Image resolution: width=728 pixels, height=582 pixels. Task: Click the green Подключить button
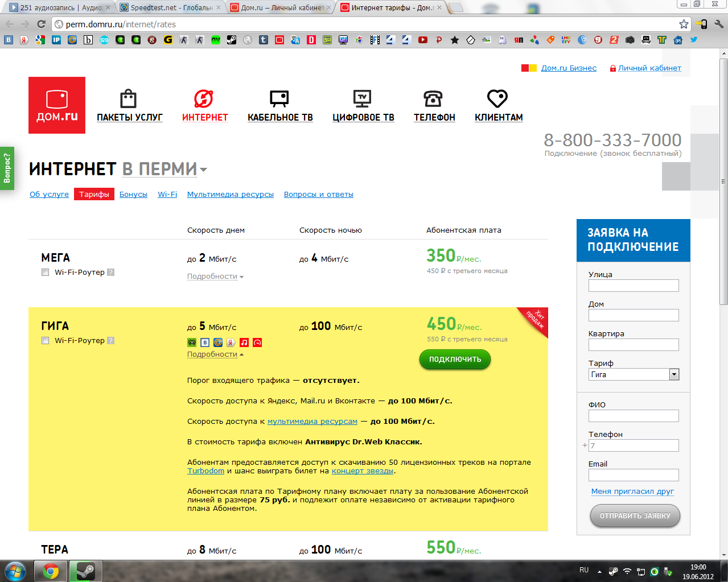pos(455,359)
